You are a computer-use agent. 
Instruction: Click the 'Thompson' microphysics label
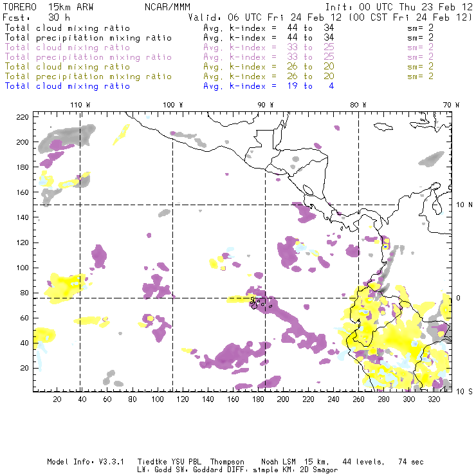227,462
